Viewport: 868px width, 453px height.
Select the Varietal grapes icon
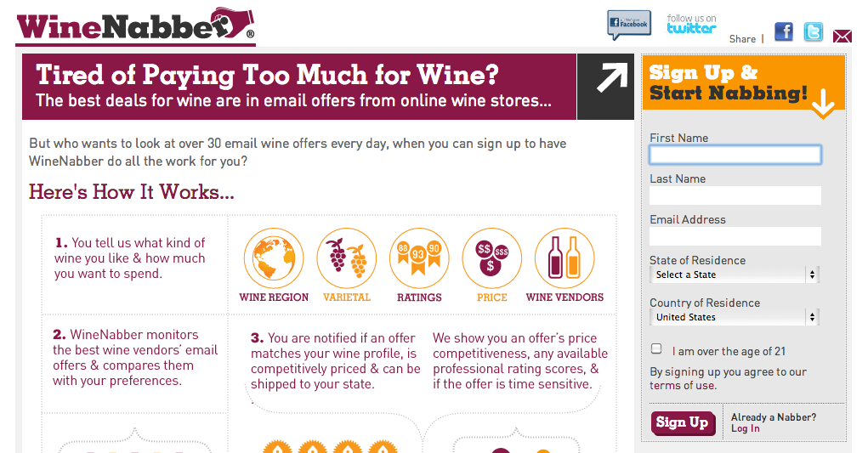347,258
